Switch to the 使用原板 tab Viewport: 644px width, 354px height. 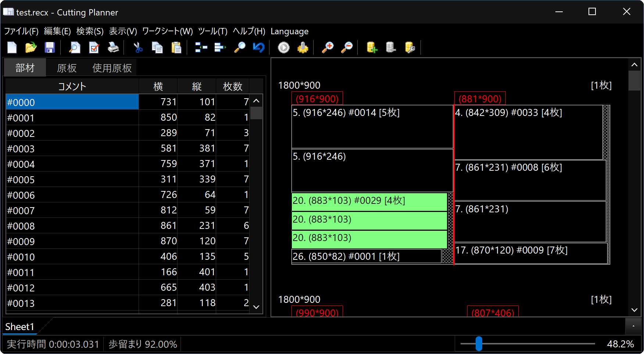pos(112,68)
